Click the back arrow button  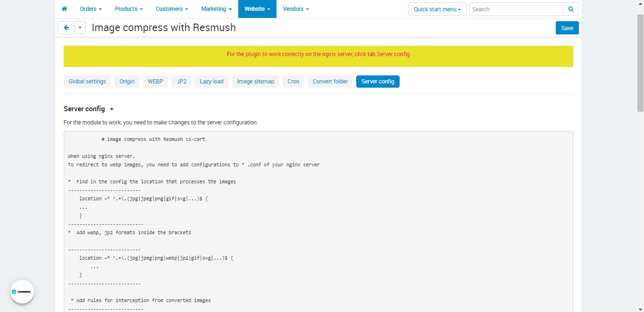coord(66,28)
